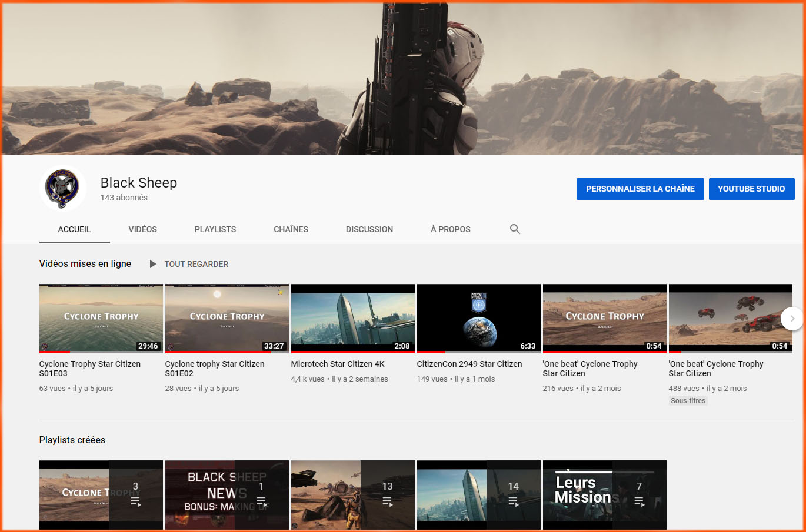Click the playlist icon on the 13-video playlist
The width and height of the screenshot is (806, 532).
point(387,502)
